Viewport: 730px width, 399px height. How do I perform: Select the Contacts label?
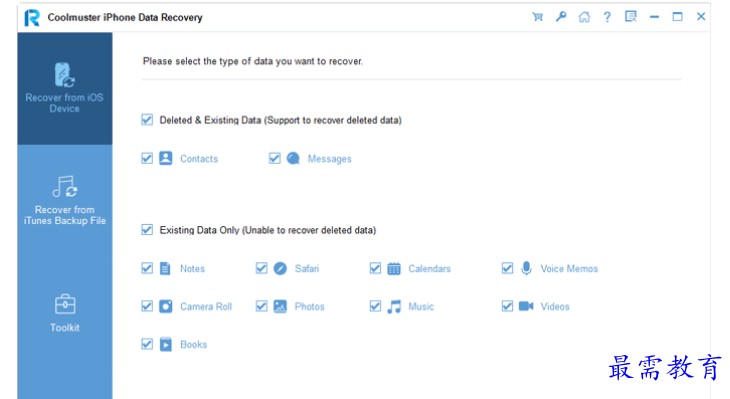(199, 159)
